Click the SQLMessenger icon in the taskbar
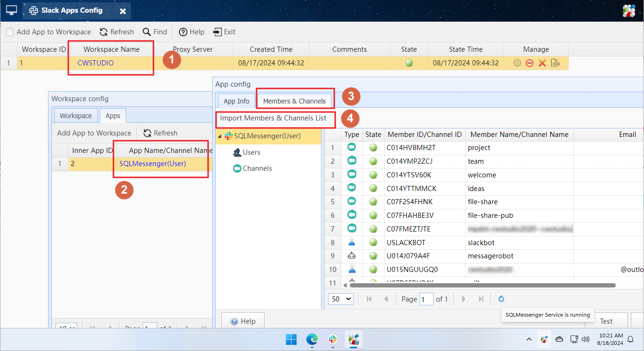This screenshot has width=644, height=351. click(354, 339)
